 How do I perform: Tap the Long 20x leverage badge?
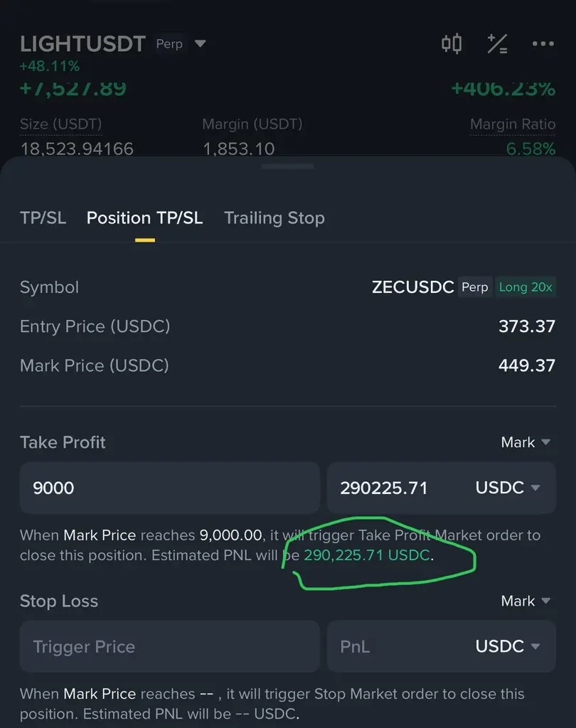[526, 287]
